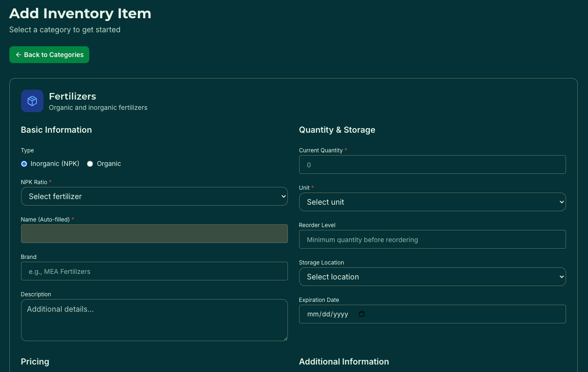Click the Additional Information section heading
Screen dimensions: 588x372
344,362
